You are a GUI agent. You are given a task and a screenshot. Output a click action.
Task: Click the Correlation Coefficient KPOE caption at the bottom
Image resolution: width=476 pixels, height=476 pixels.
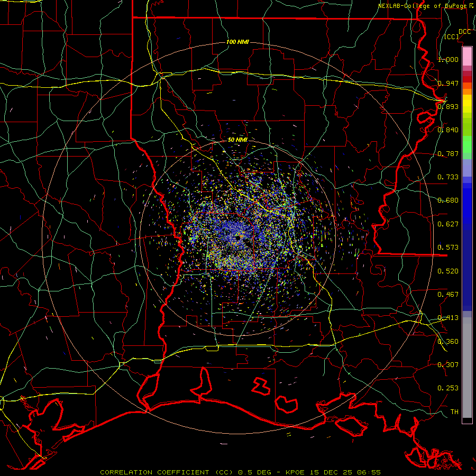click(x=240, y=472)
